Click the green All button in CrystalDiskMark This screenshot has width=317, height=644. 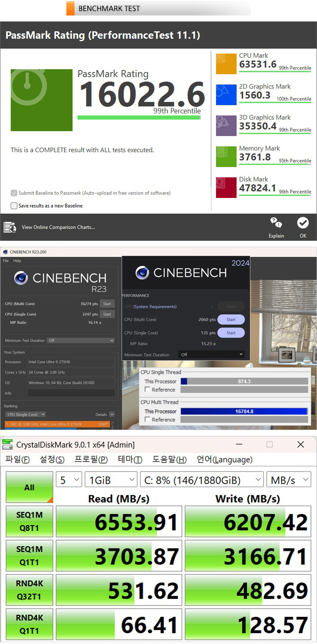coord(29,487)
